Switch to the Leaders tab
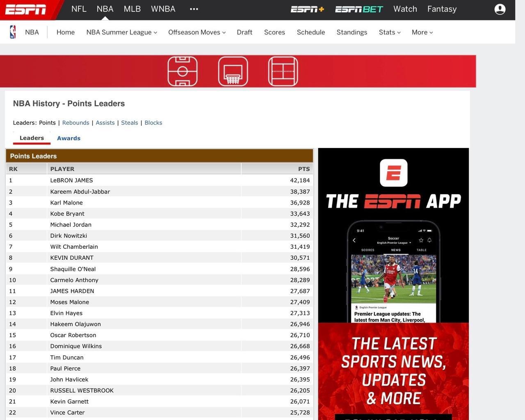Screen dimensions: 525x420 pos(32,138)
